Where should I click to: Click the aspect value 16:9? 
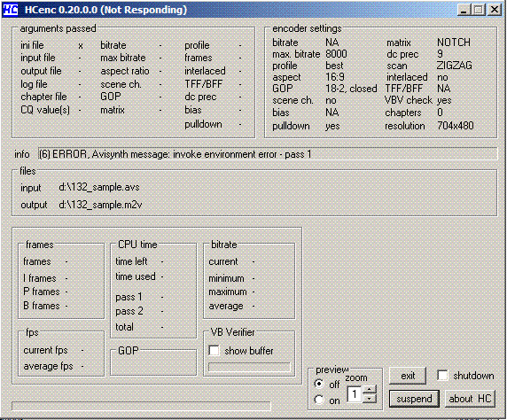(335, 77)
